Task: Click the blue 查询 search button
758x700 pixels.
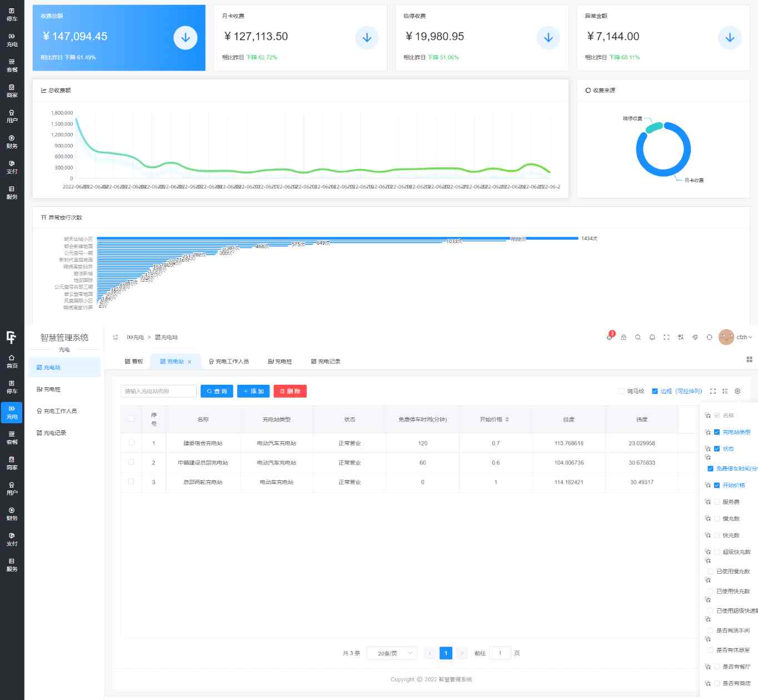Action: pyautogui.click(x=217, y=391)
